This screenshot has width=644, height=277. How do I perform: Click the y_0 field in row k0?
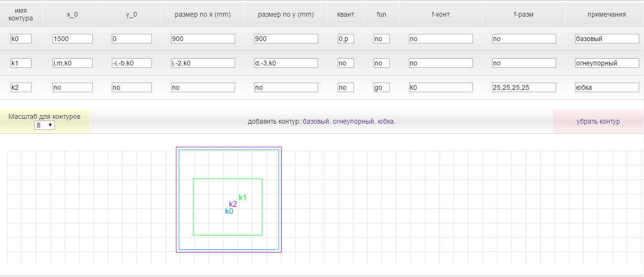(x=132, y=39)
